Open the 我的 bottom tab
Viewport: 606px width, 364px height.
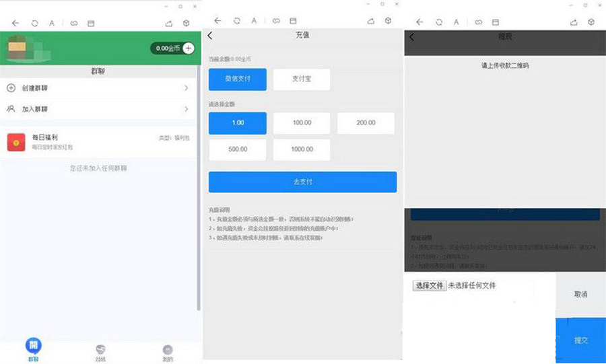coord(168,350)
